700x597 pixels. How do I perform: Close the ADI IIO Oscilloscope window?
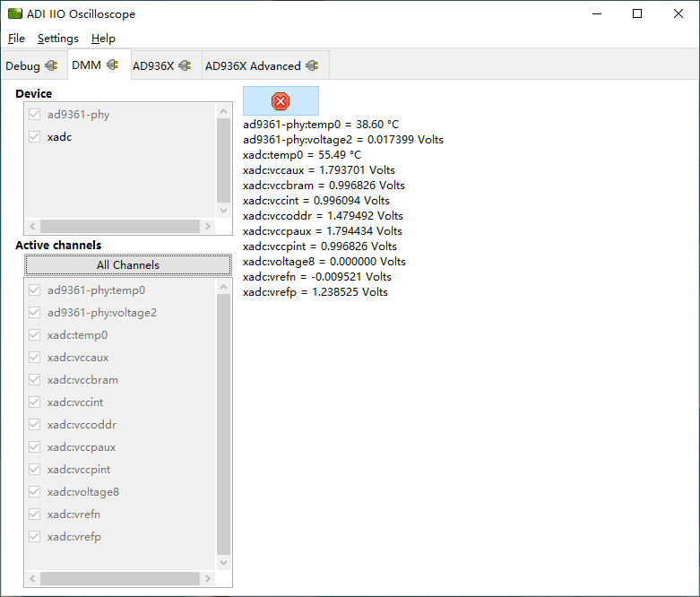pyautogui.click(x=678, y=13)
